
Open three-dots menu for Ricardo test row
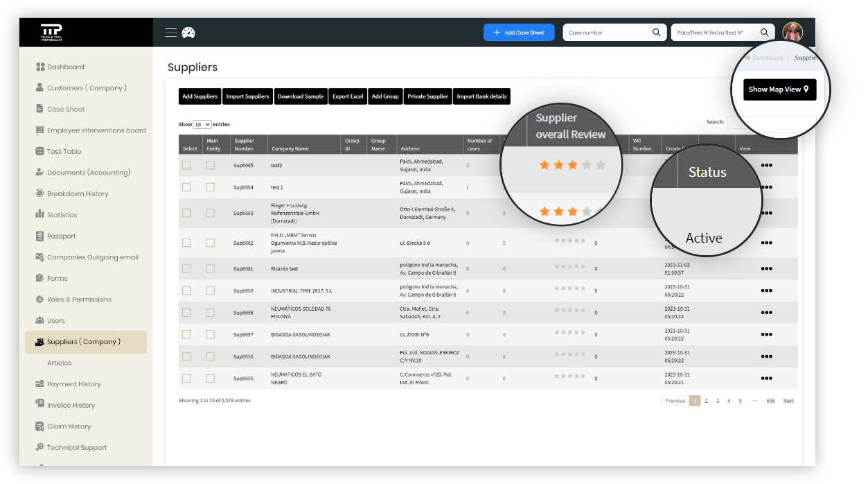766,269
